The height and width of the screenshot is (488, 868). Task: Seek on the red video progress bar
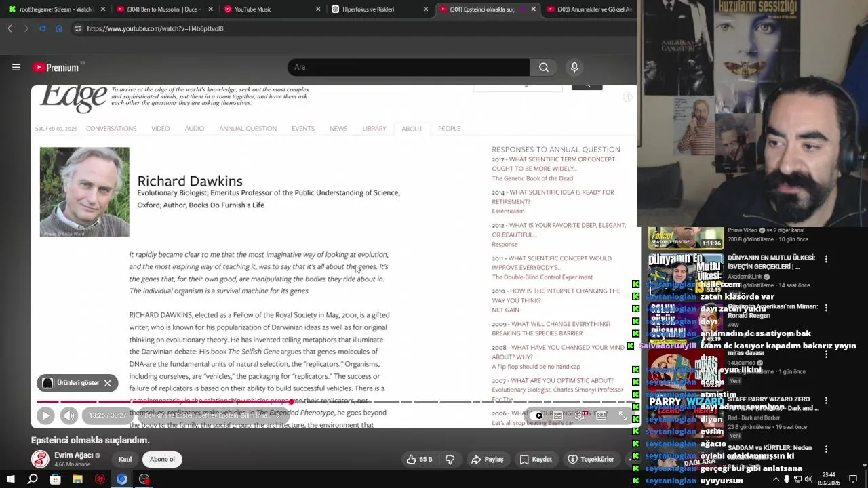[164, 401]
